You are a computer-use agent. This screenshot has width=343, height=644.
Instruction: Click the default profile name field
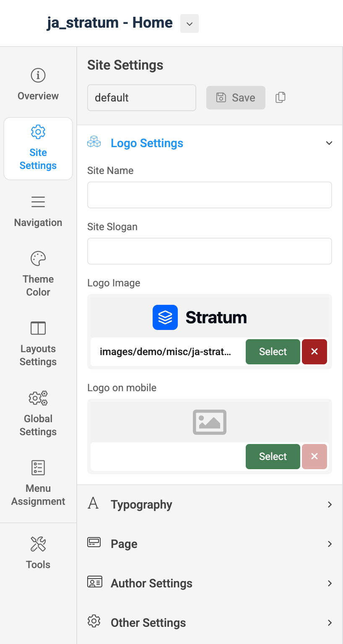click(x=142, y=98)
